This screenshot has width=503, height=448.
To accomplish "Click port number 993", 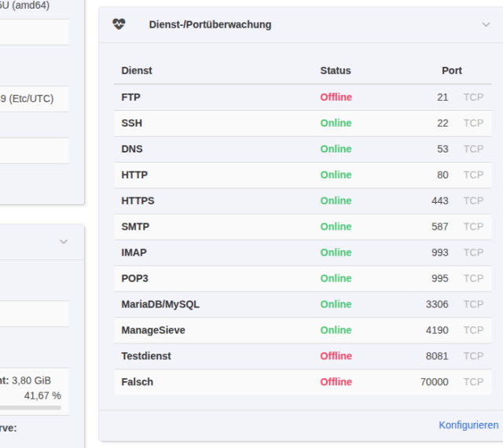I will pos(440,252).
